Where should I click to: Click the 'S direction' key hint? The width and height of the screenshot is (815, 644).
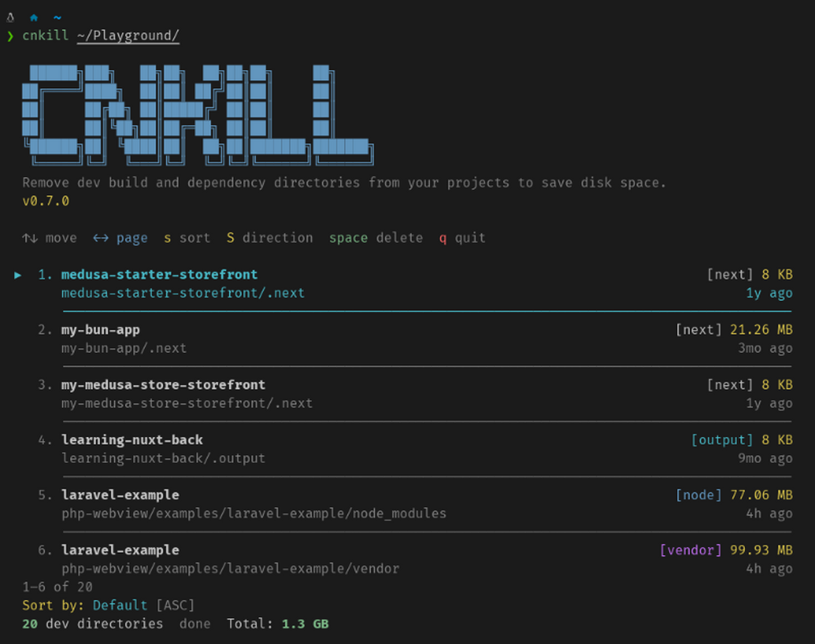269,238
